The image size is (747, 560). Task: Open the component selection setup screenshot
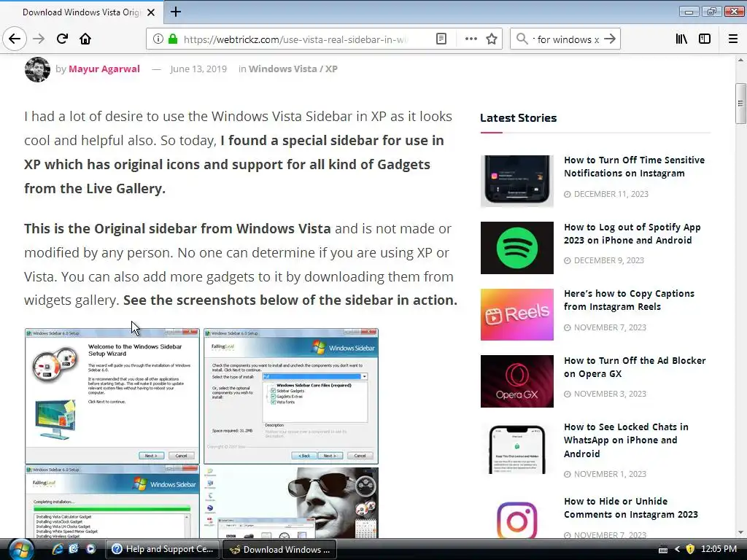pyautogui.click(x=291, y=396)
